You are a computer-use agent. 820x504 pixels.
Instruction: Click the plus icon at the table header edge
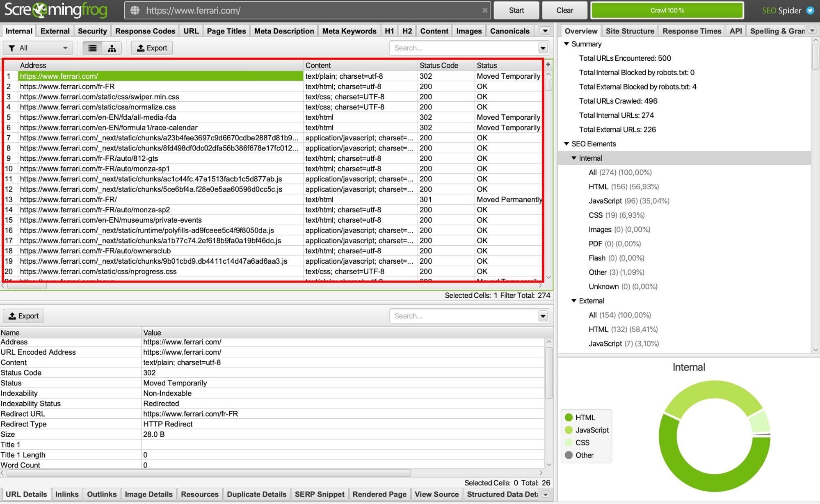click(x=548, y=64)
